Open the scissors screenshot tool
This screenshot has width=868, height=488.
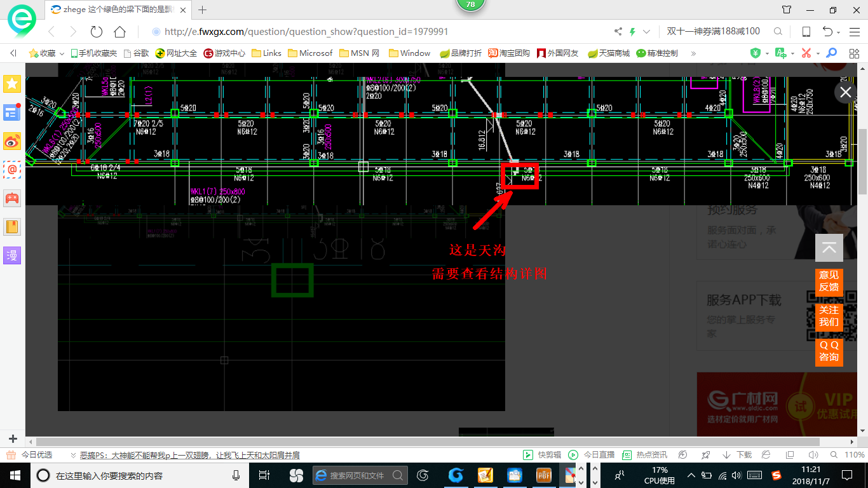806,53
